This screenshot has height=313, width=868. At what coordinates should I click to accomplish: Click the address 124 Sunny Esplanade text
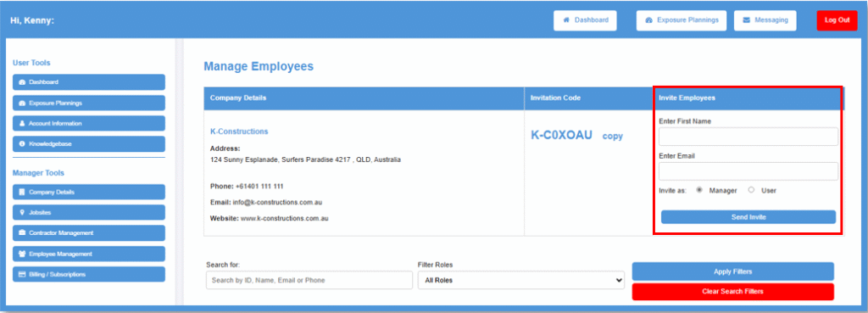[x=305, y=159]
